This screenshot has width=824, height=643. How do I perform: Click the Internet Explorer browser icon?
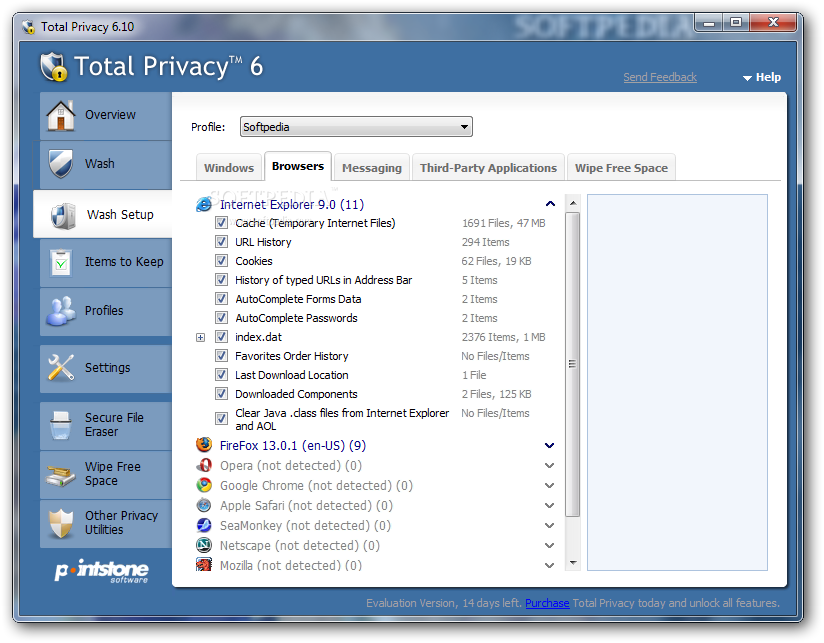click(x=203, y=204)
